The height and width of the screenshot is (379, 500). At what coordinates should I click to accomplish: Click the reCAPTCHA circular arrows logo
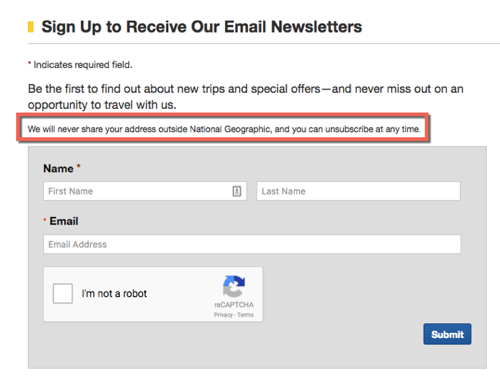coord(234,286)
